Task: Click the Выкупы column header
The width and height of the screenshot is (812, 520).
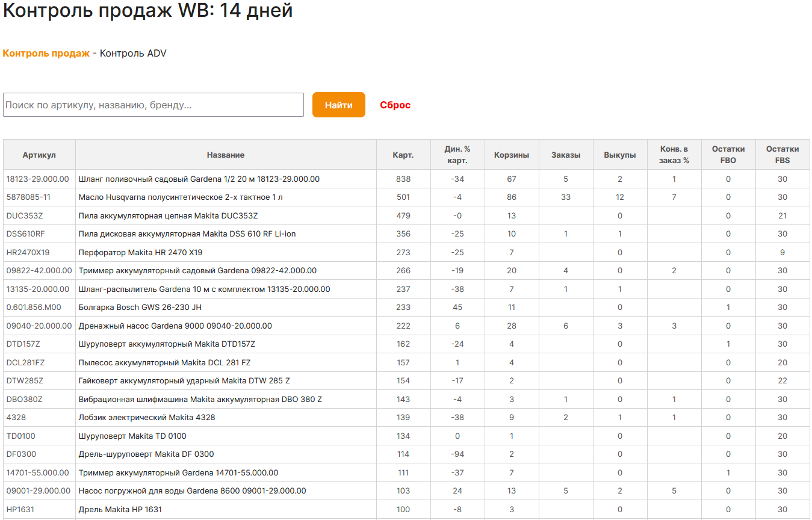Action: tap(620, 155)
